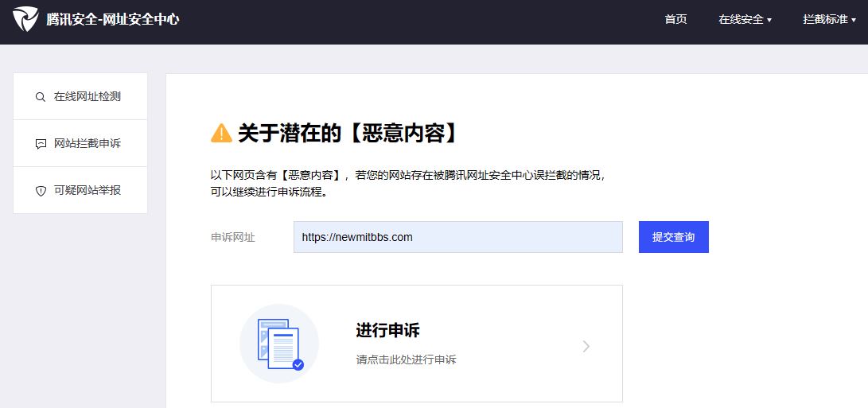Open 可疑网站举报 sidebar item

point(80,190)
